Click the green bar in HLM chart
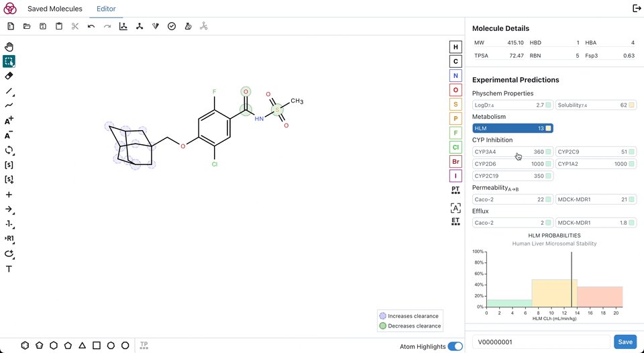 click(x=509, y=303)
